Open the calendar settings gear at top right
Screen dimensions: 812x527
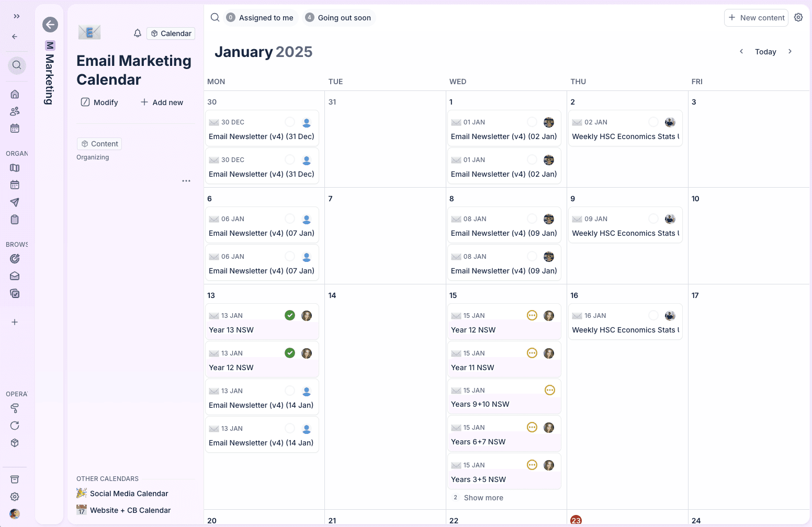click(x=798, y=17)
